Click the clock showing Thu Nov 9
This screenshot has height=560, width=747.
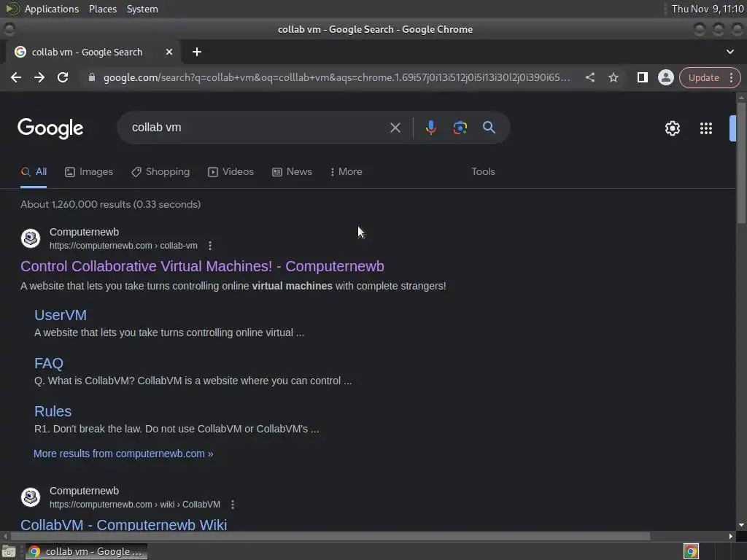coord(708,9)
